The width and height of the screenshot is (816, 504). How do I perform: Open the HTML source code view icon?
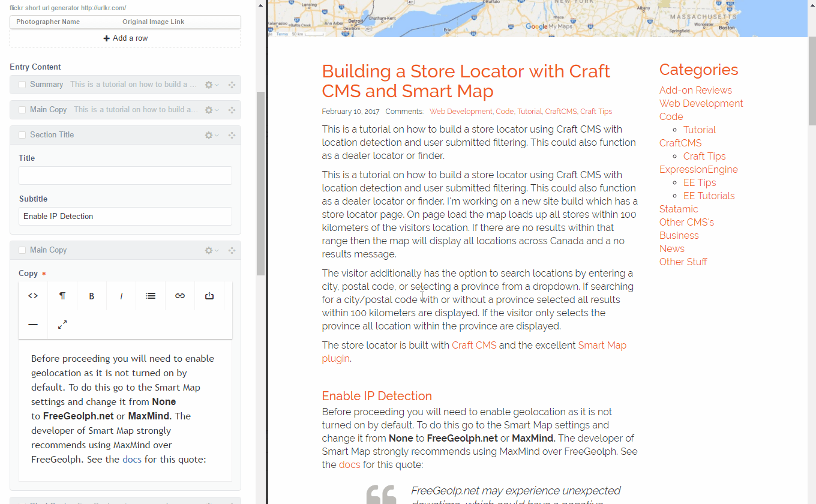(x=33, y=296)
